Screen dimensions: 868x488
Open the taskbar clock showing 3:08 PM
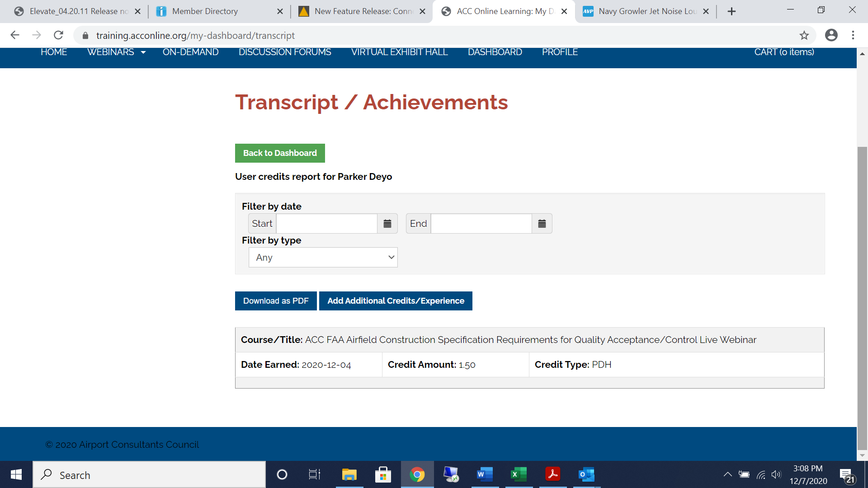pos(808,474)
